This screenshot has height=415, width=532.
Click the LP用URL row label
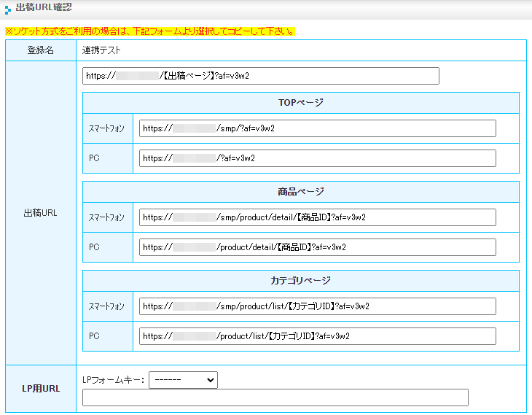41,388
